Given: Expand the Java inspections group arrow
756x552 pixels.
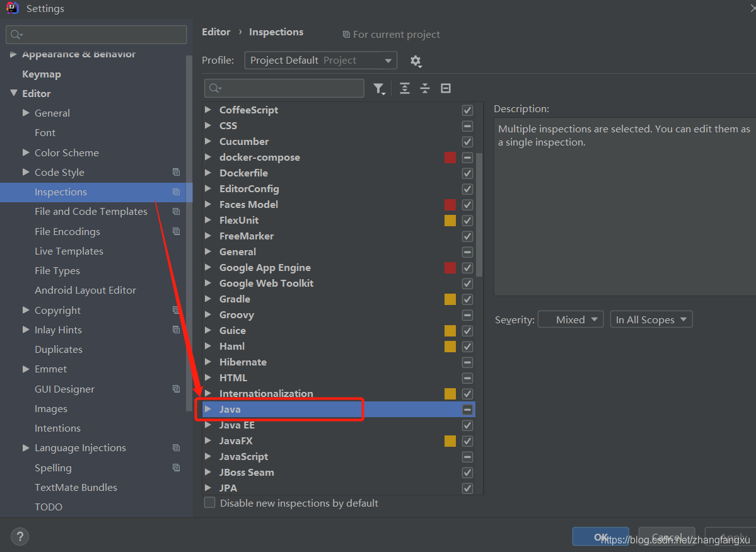Looking at the screenshot, I should point(208,409).
